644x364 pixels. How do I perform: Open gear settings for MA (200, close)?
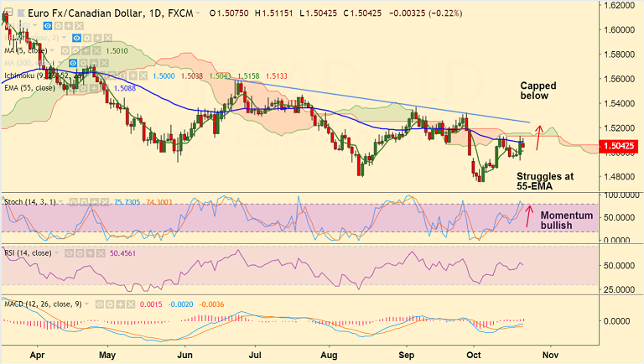83,63
